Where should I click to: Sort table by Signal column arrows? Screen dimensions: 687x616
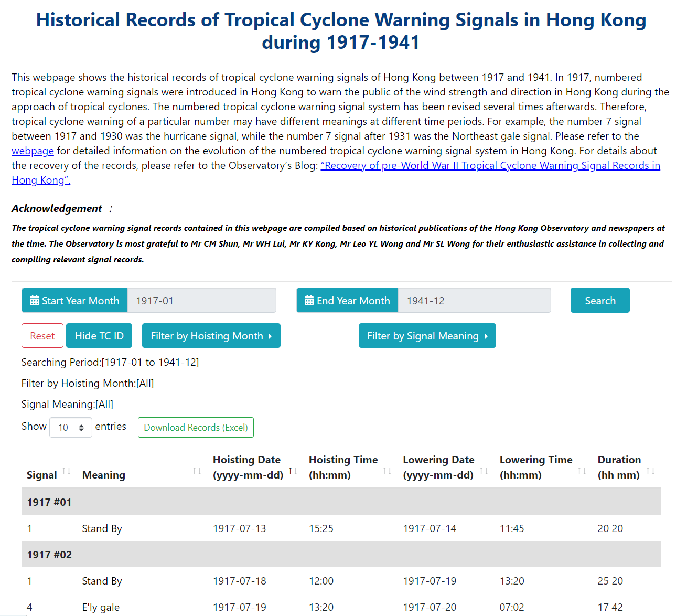tap(67, 471)
